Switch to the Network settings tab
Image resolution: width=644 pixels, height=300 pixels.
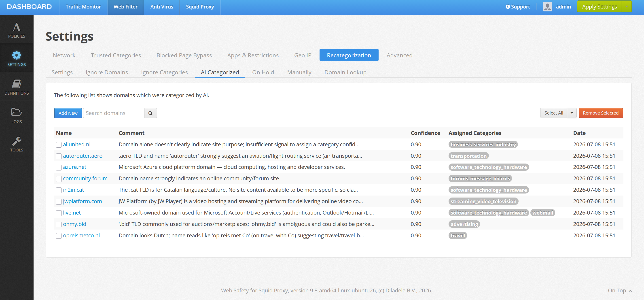click(x=64, y=55)
